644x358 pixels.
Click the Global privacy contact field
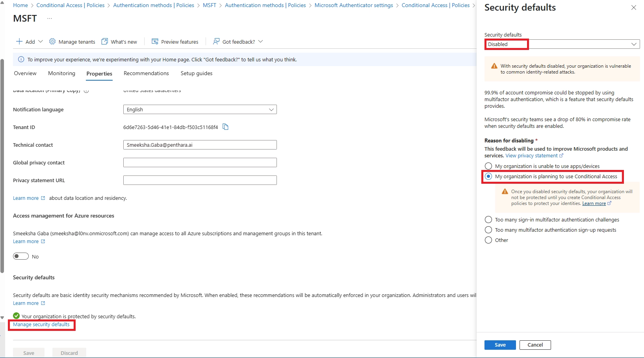tap(200, 162)
